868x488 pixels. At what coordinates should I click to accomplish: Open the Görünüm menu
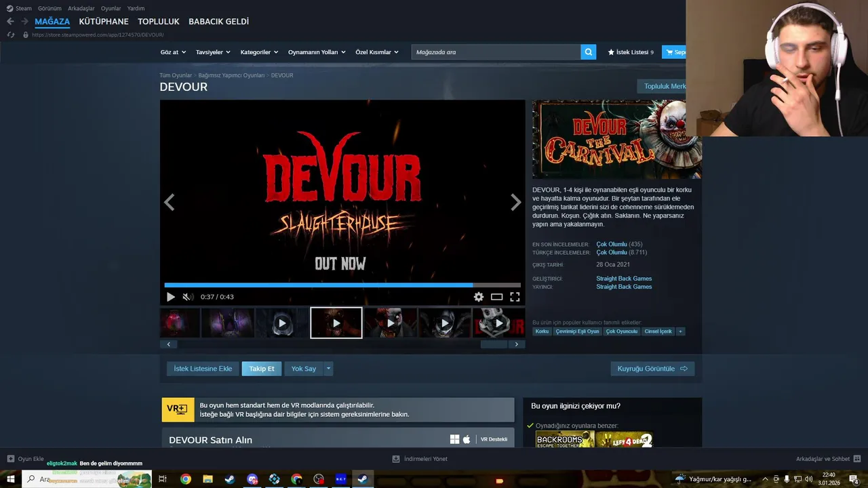[50, 8]
